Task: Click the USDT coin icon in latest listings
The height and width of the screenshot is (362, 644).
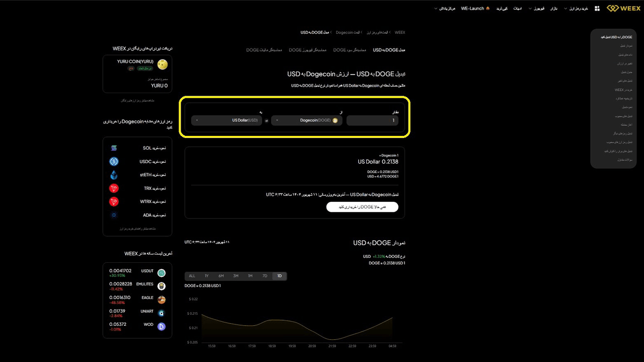Action: click(162, 272)
